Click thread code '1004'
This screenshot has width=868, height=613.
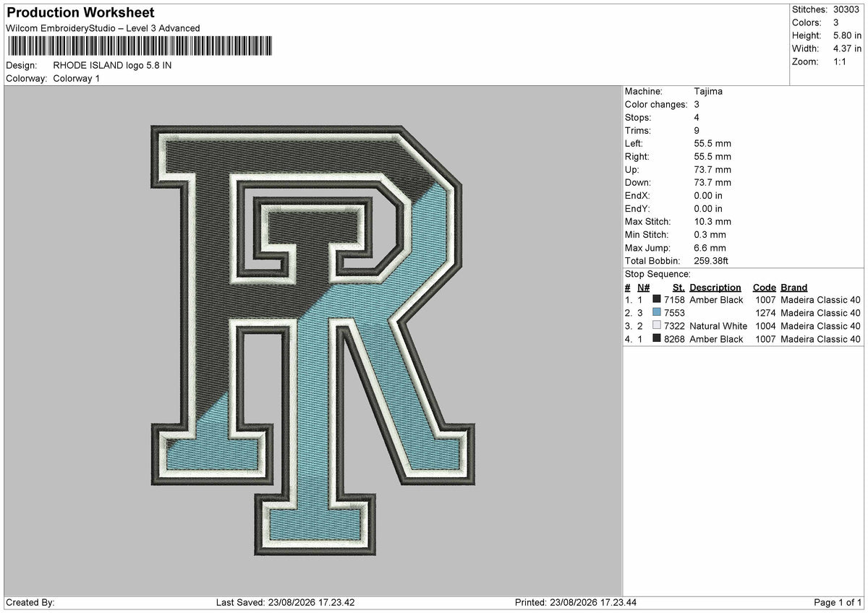765,325
